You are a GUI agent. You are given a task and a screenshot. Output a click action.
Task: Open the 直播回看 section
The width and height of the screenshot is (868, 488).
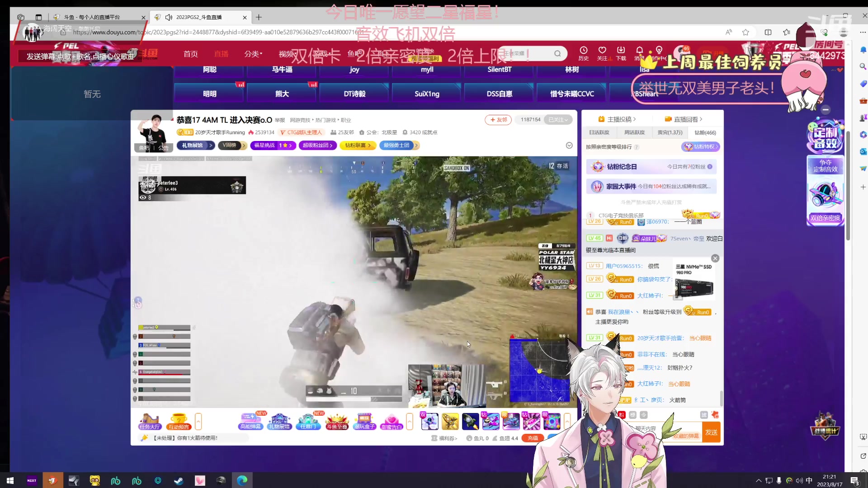coord(684,119)
